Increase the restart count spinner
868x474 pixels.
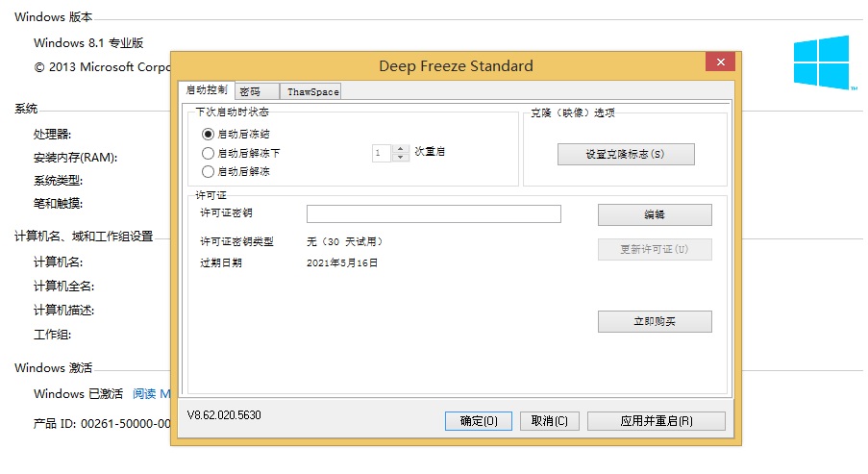(x=400, y=148)
